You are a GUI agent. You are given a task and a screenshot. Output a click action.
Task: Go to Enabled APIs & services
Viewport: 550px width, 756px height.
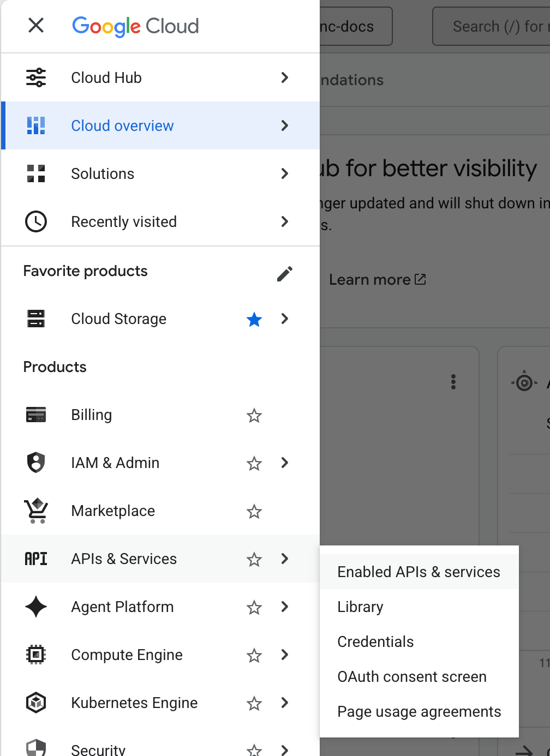coord(419,572)
